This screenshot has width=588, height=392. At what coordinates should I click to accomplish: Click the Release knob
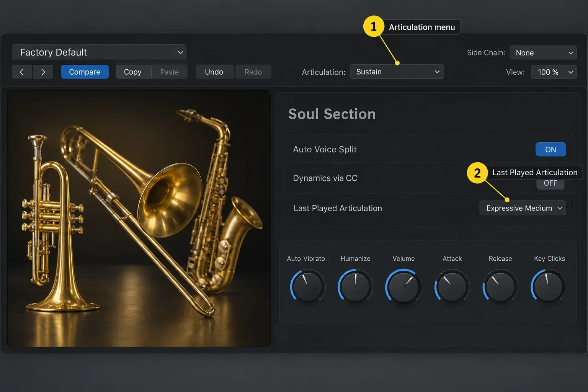(500, 286)
